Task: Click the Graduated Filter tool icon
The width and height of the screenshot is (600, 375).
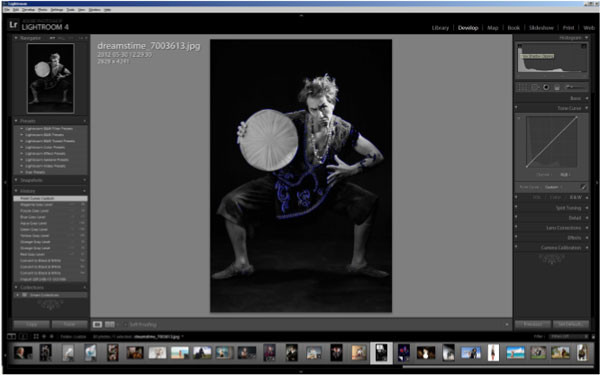Action: click(x=557, y=87)
